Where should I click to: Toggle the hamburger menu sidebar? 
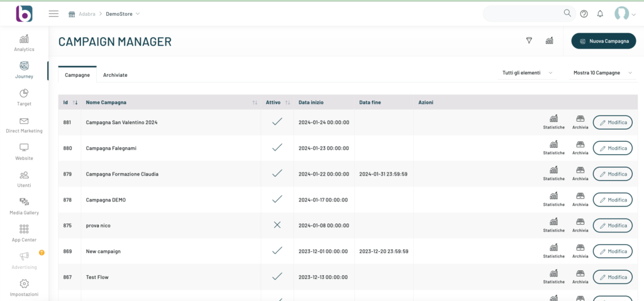tap(53, 14)
